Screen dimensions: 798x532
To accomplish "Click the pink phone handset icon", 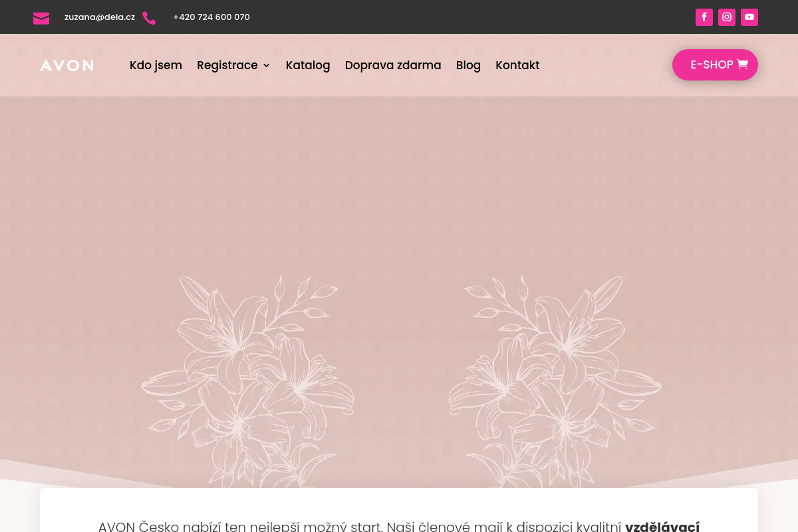I will (x=149, y=18).
